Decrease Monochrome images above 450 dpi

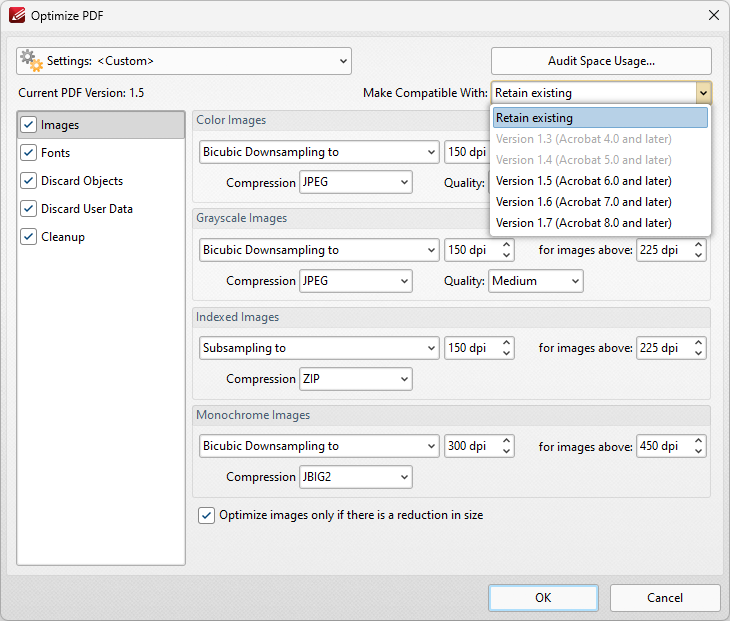(x=698, y=452)
